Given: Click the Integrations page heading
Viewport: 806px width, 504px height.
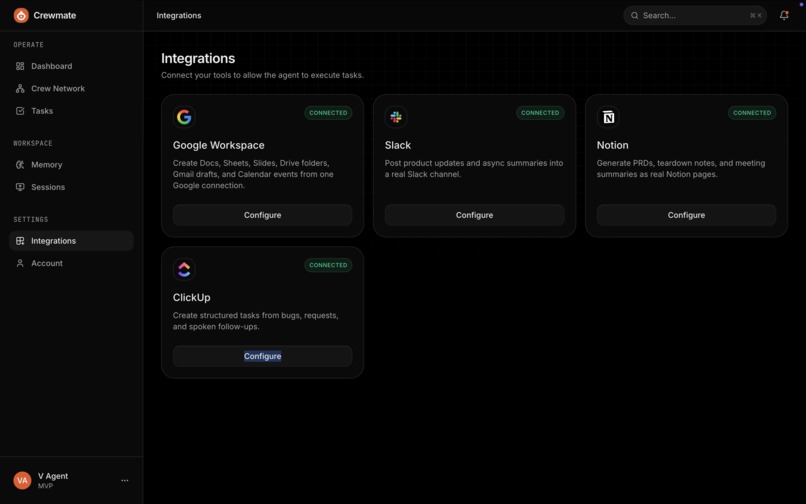Looking at the screenshot, I should pos(198,59).
